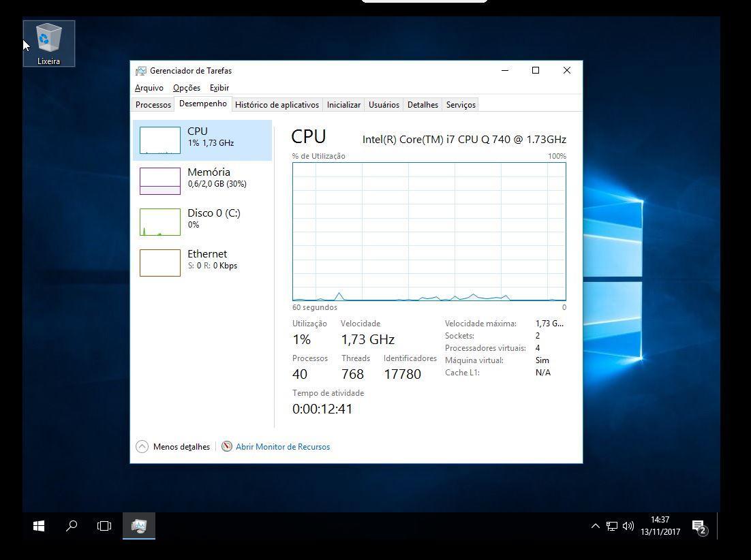Click the Velocidade value 1,73 GHz
This screenshot has height=560, width=751.
[368, 339]
